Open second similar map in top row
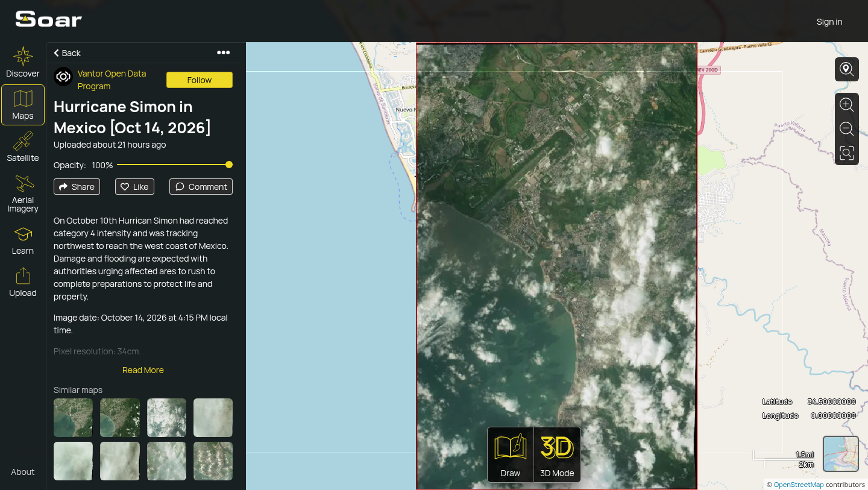This screenshot has height=490, width=868. coord(120,418)
